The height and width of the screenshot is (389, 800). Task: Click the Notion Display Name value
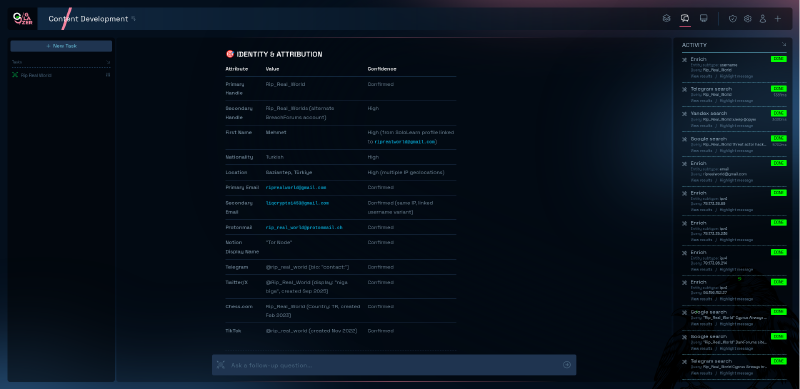pyautogui.click(x=279, y=242)
